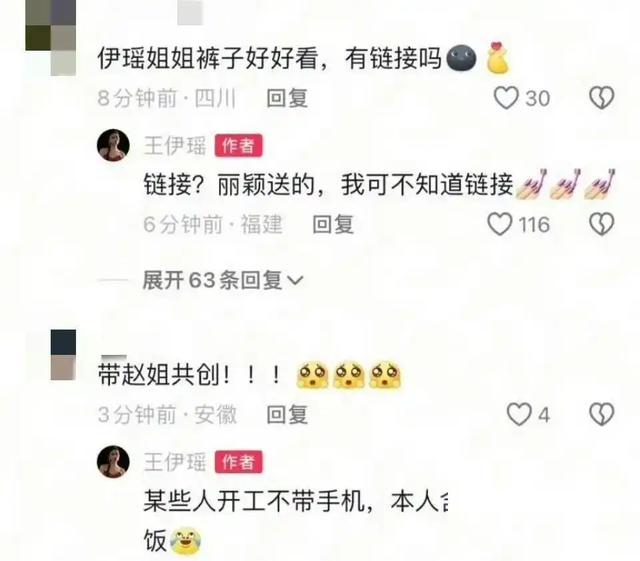Like the 带赵姐共创 comment

pos(519,414)
